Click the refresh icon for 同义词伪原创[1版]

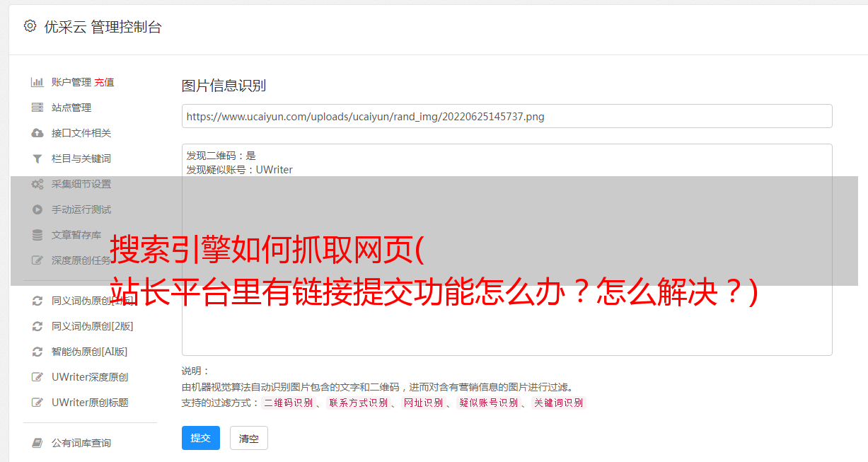coord(37,301)
